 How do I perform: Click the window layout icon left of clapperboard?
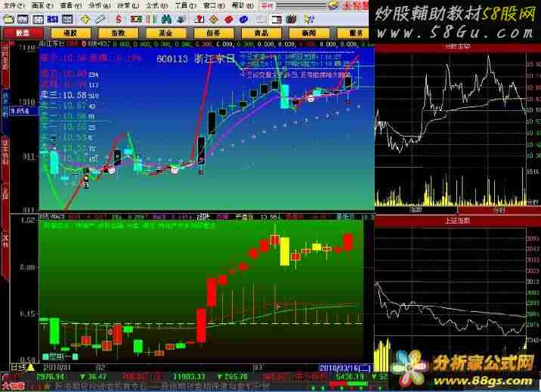pyautogui.click(x=277, y=20)
